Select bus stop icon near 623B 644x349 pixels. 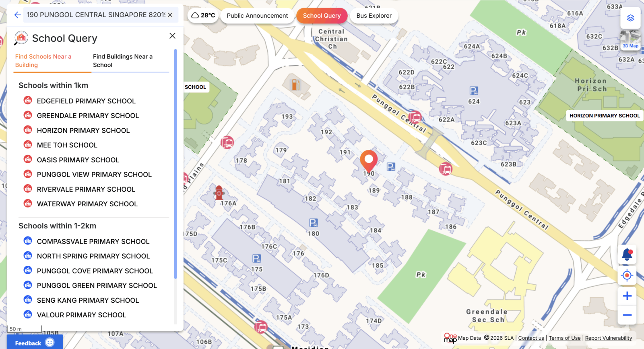[446, 169]
